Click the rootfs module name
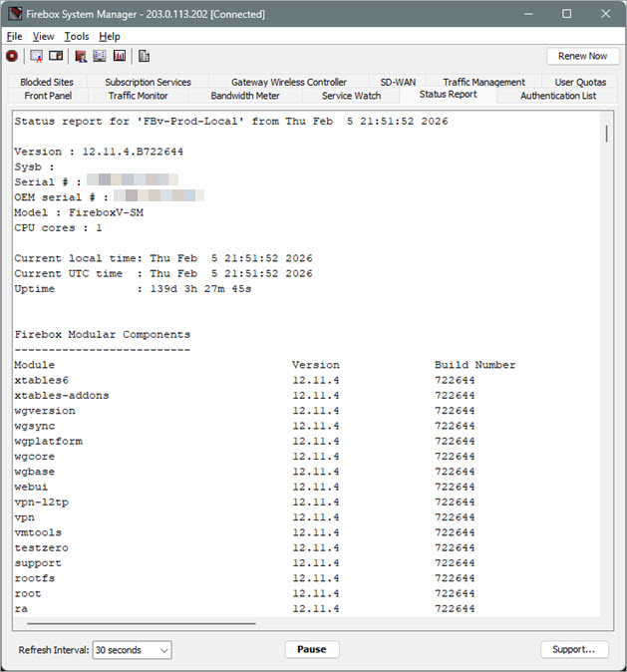Image resolution: width=627 pixels, height=672 pixels. 35,578
